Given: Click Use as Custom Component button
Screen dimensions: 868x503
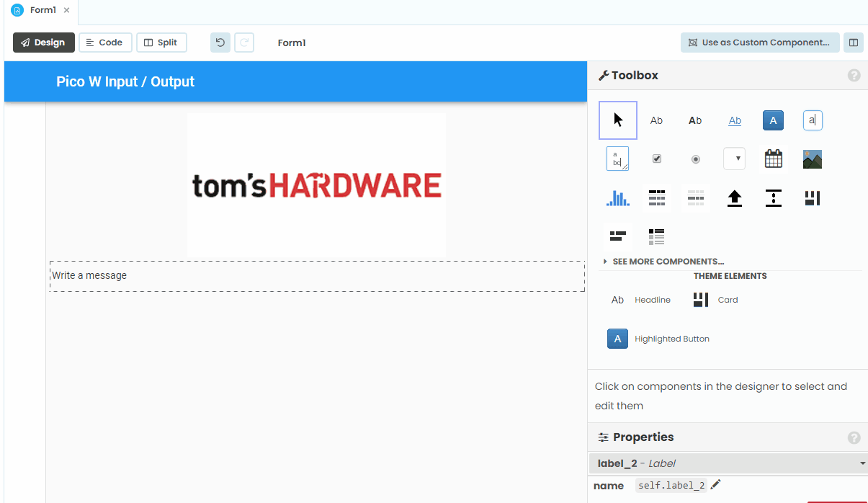Looking at the screenshot, I should point(759,42).
